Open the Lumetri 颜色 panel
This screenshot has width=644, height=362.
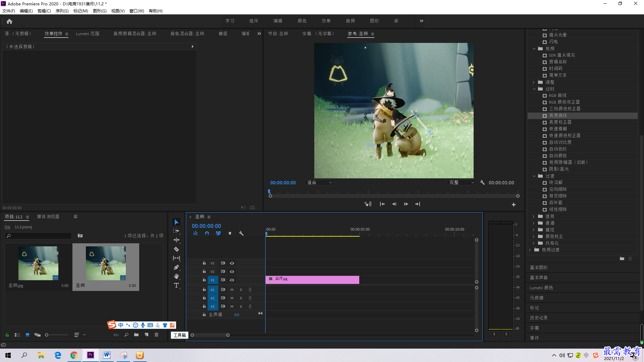[541, 288]
